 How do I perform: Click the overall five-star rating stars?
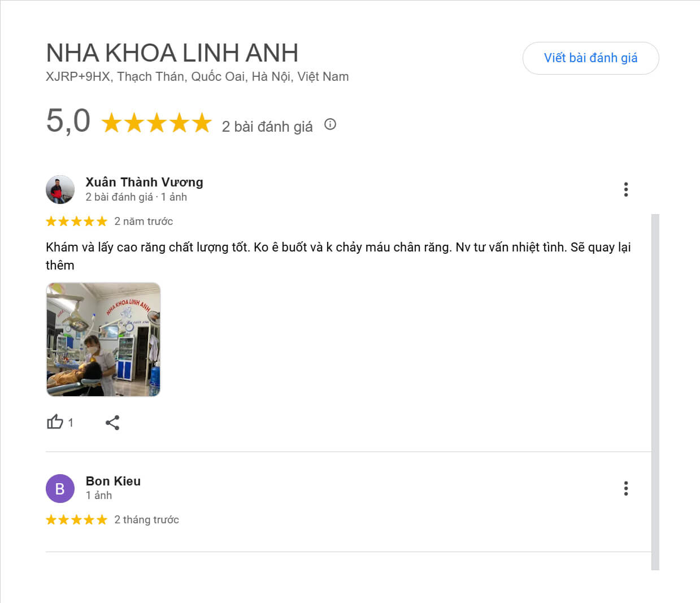[x=156, y=123]
